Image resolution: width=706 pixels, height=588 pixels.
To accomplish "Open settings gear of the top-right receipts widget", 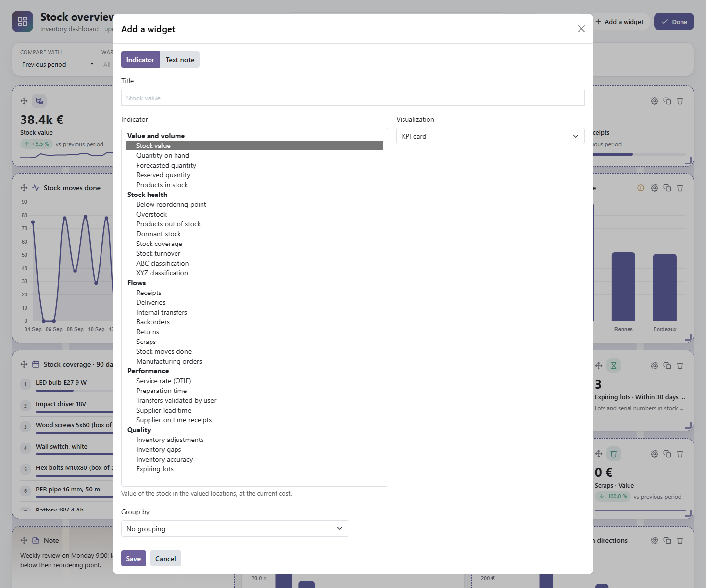I will (655, 101).
